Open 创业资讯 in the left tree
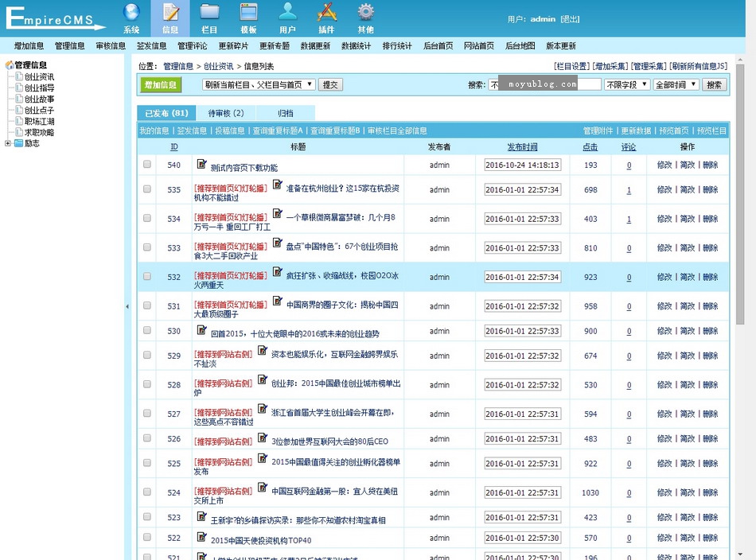The image size is (756, 560). (40, 76)
